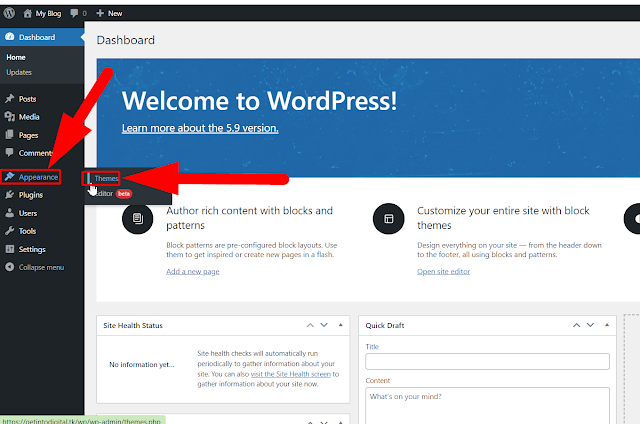This screenshot has height=424, width=640.
Task: Focus the What's on your mind textarea
Action: (487, 406)
